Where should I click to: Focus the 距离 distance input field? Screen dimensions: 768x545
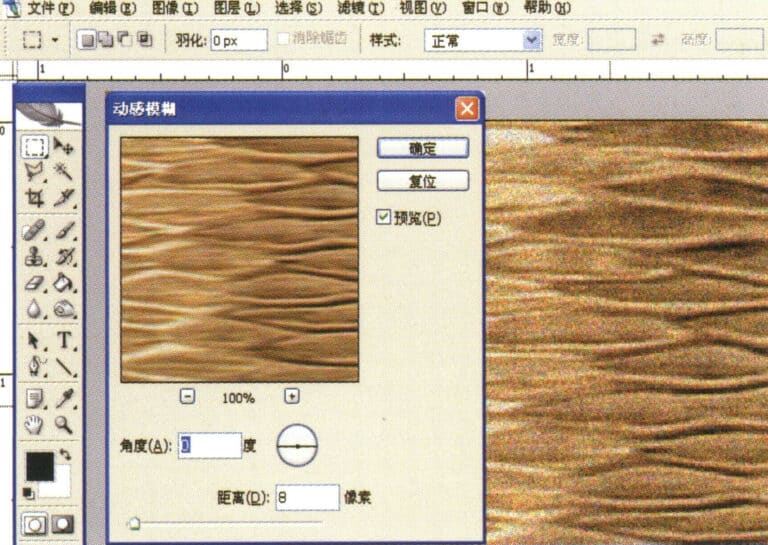pyautogui.click(x=307, y=498)
